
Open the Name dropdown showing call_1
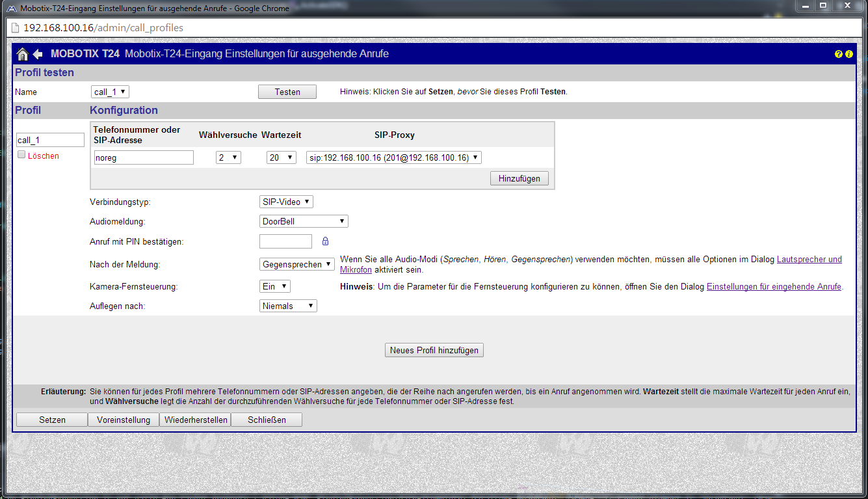coord(111,92)
